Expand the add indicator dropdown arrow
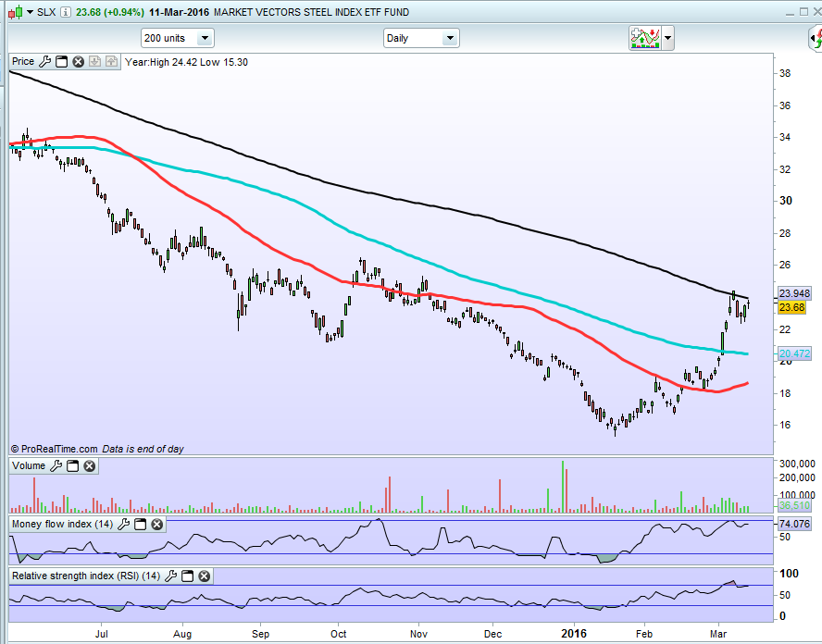 (667, 38)
